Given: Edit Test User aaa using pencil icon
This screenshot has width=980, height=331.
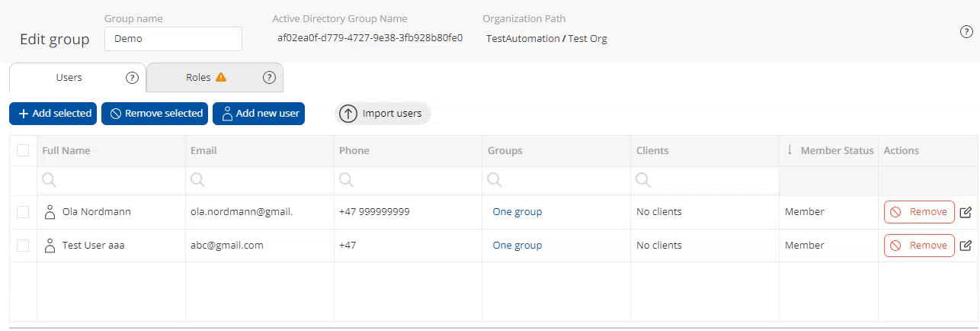Looking at the screenshot, I should click(x=966, y=246).
